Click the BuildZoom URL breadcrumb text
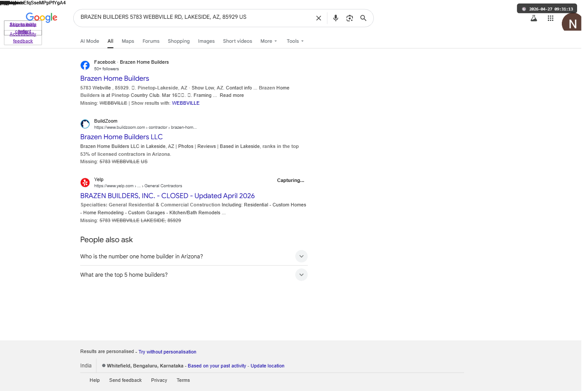The width and height of the screenshot is (588, 391). (x=145, y=127)
